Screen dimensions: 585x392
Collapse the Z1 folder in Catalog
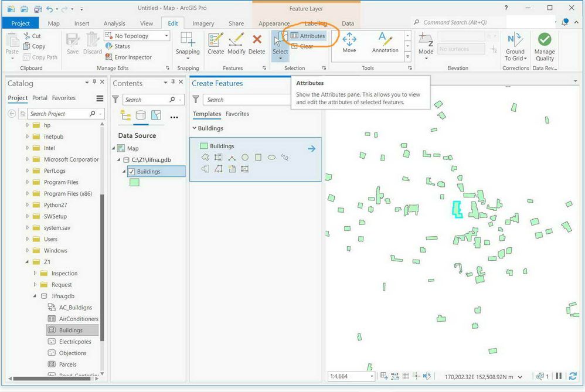click(x=27, y=262)
